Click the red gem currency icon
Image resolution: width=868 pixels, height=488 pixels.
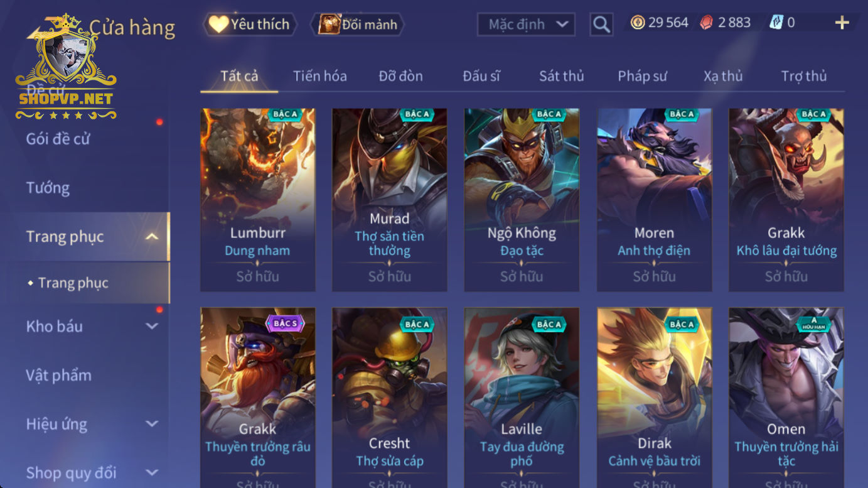click(707, 23)
